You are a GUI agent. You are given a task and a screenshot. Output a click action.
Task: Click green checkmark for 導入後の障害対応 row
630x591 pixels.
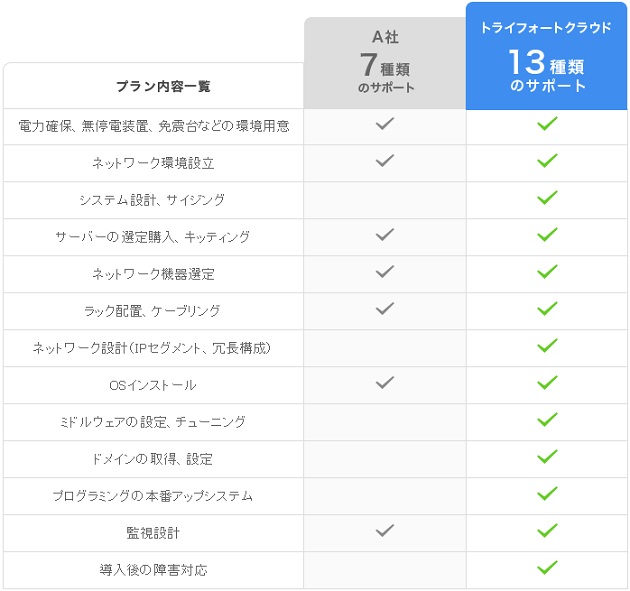pyautogui.click(x=547, y=567)
